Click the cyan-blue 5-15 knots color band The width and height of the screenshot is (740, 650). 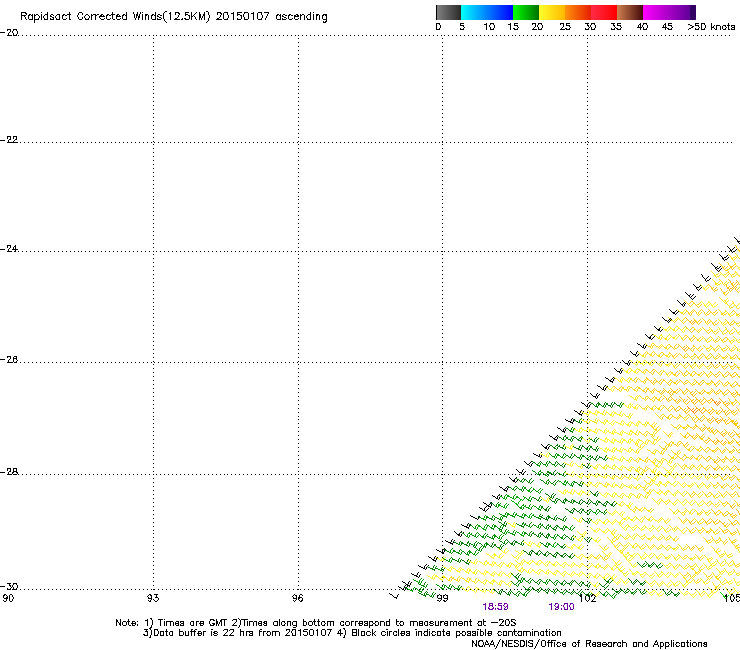coord(487,12)
